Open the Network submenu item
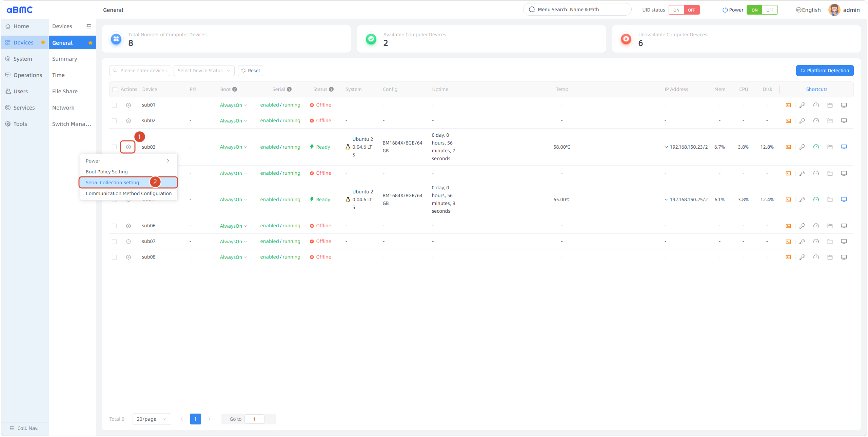868x437 pixels. [x=72, y=108]
